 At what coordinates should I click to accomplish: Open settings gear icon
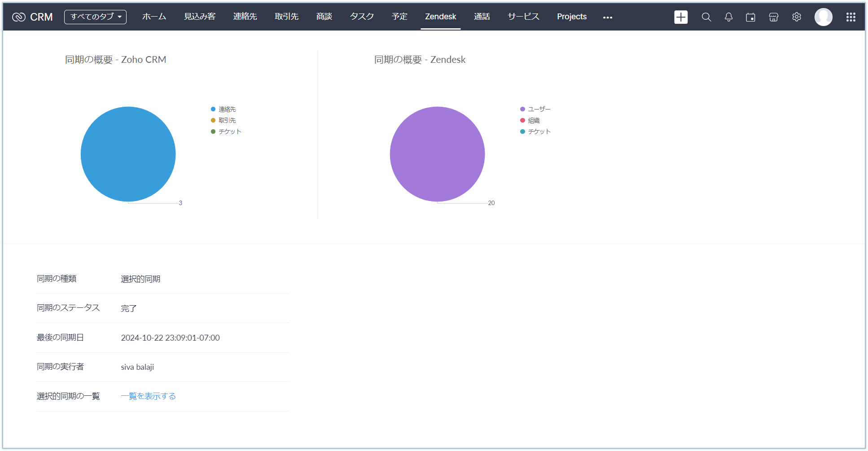tap(797, 17)
